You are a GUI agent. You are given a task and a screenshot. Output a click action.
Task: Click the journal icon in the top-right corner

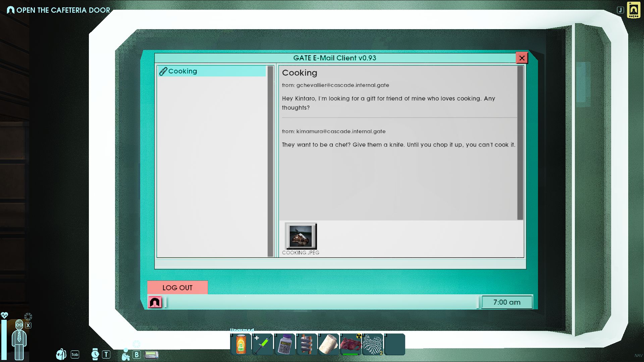pos(634,10)
